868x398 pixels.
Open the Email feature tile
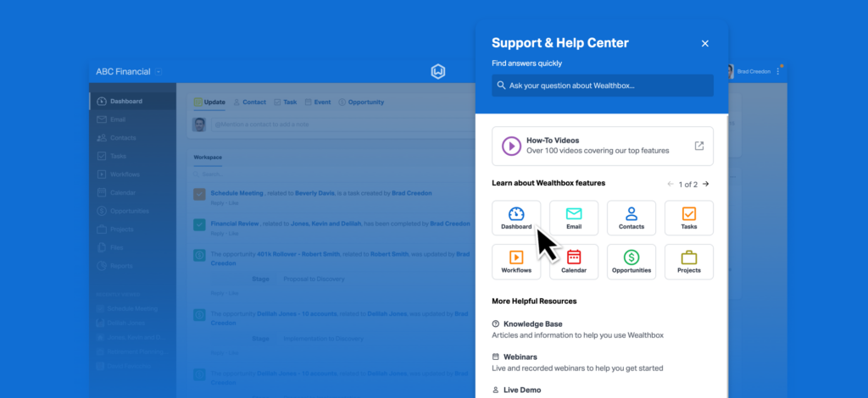point(574,218)
